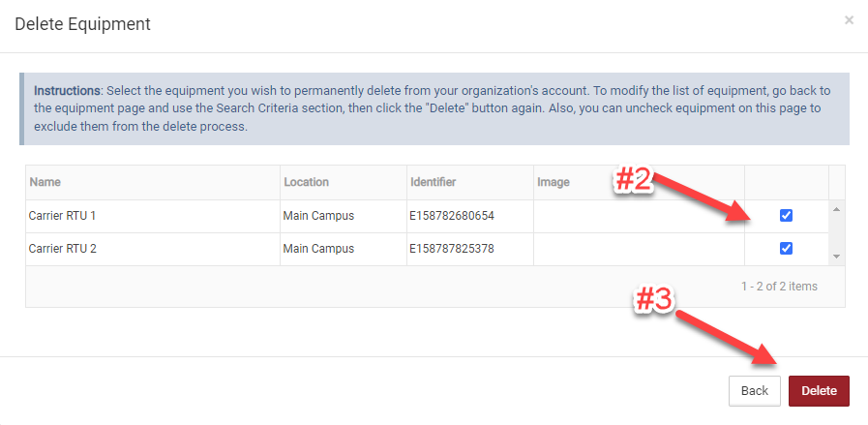Click the Image column header
The width and height of the screenshot is (868, 425).
(x=554, y=182)
